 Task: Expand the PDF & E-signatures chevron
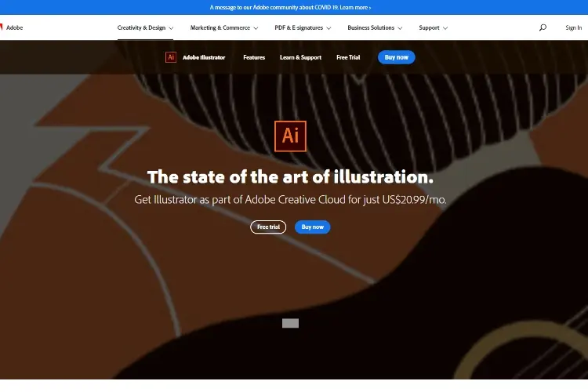328,28
